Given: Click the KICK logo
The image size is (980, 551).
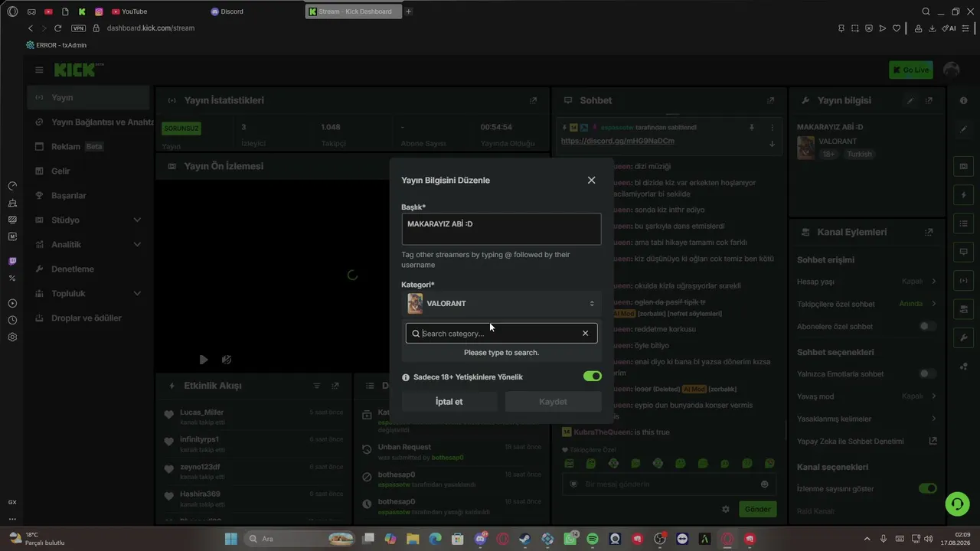Looking at the screenshot, I should click(76, 70).
